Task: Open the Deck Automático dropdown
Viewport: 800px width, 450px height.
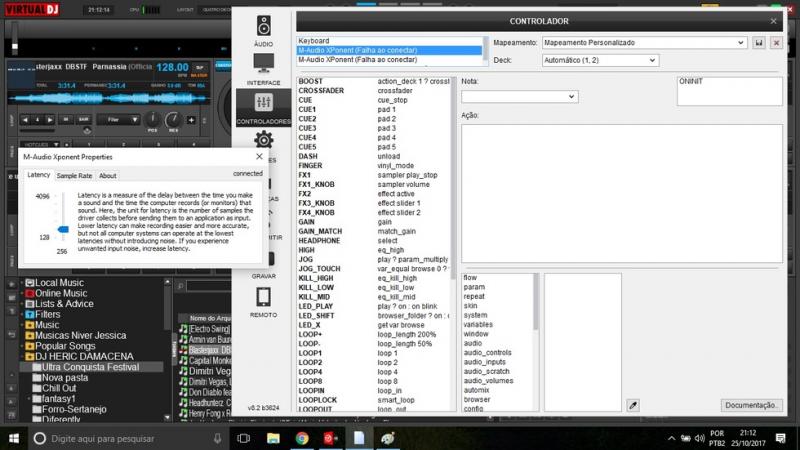Action: click(x=600, y=60)
